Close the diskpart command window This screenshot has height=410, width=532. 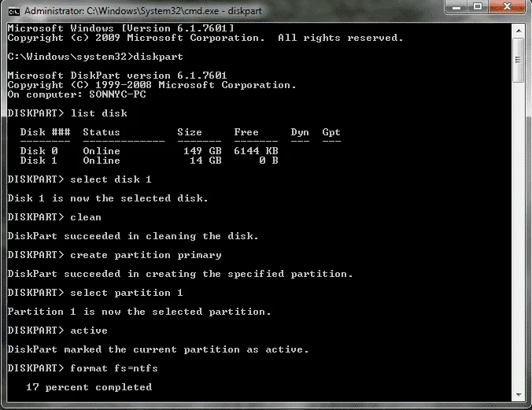pos(507,7)
